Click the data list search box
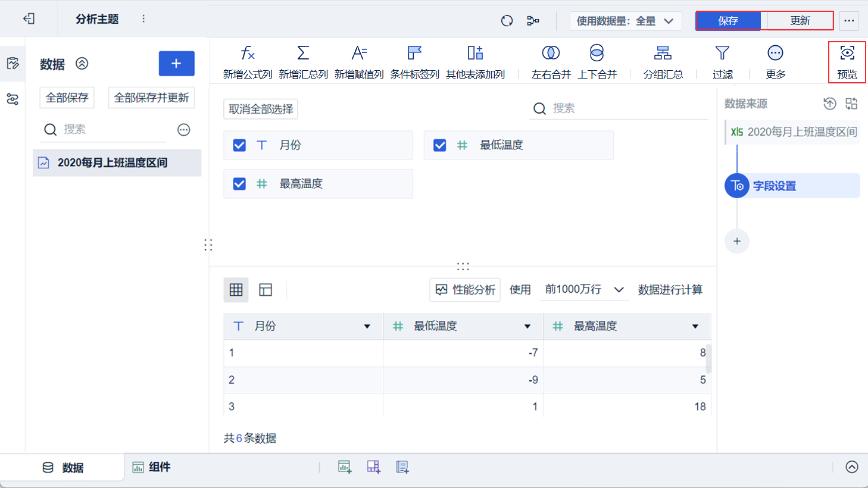This screenshot has width=868, height=488. (x=103, y=130)
